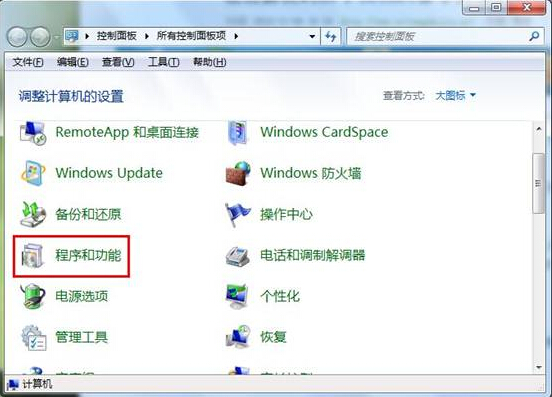Open 电源选项 battery icon
The image size is (552, 397).
(x=33, y=296)
